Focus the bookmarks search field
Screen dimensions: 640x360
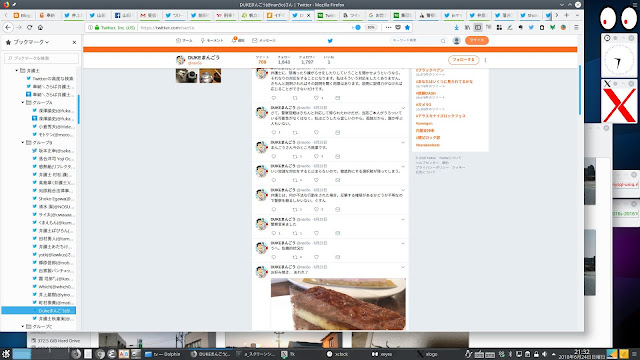[41, 58]
